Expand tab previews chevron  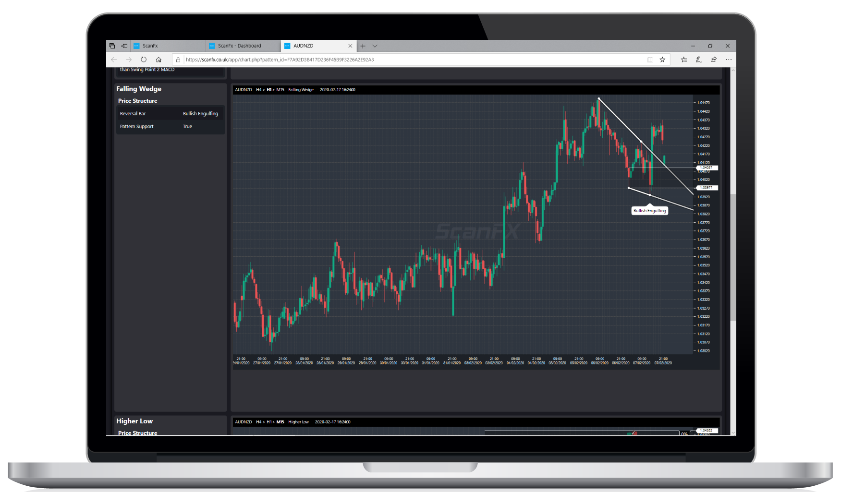tap(375, 46)
